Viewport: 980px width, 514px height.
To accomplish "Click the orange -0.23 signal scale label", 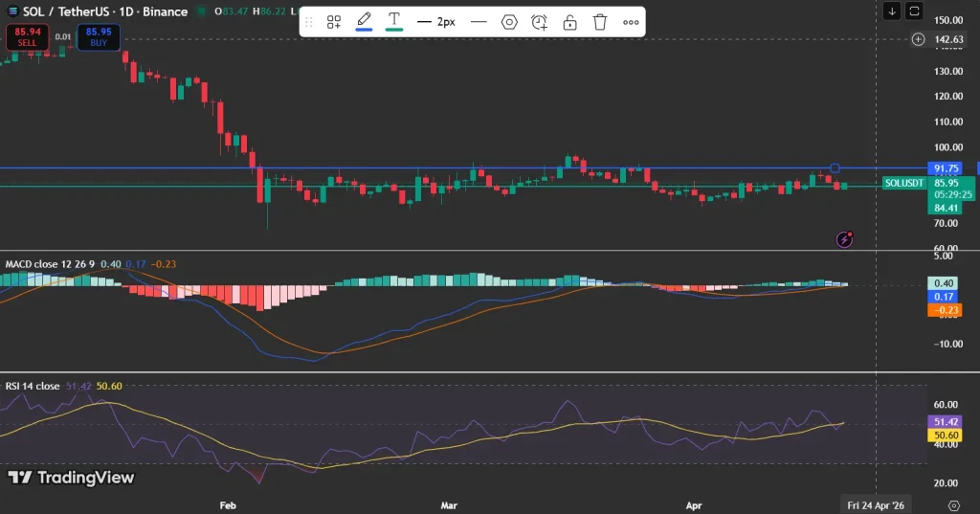I will point(945,310).
